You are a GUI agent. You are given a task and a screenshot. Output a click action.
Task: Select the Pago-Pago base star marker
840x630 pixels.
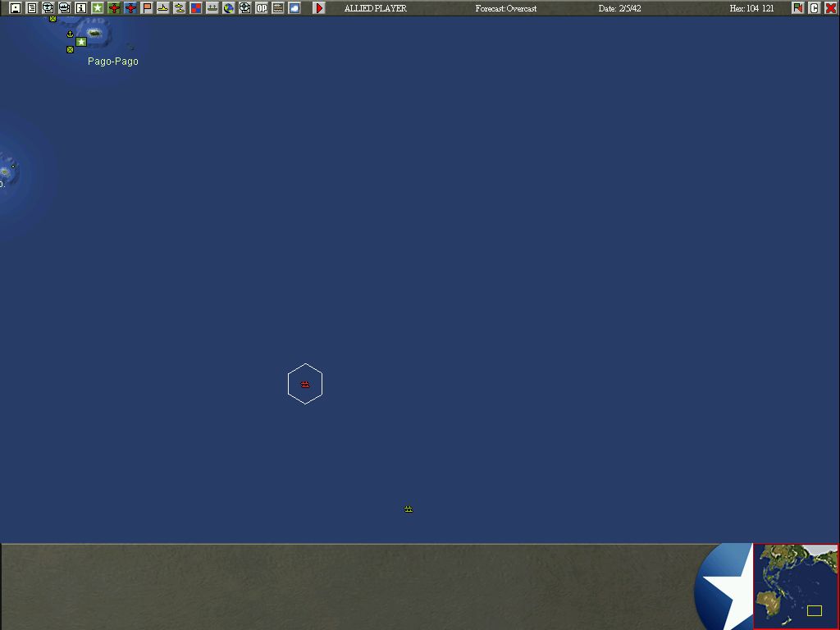(81, 42)
